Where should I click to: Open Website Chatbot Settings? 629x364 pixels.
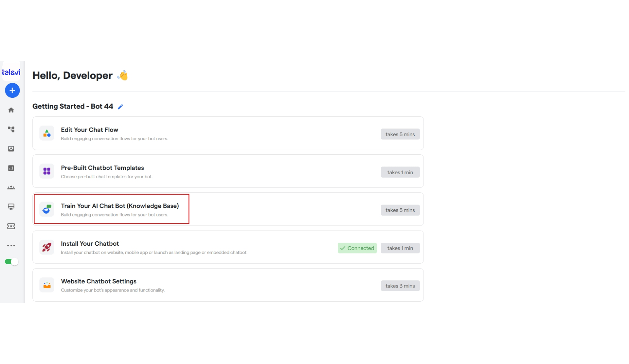click(228, 285)
